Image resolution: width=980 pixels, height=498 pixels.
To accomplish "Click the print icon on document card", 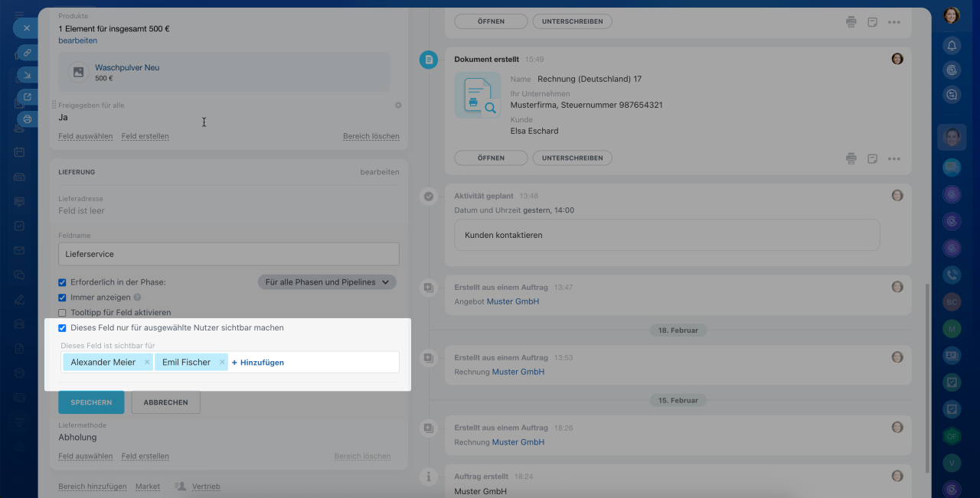I will point(851,158).
